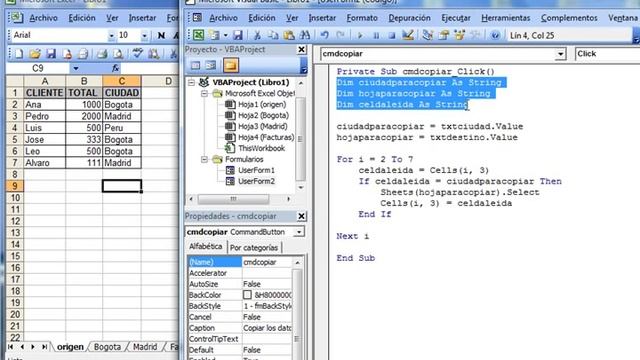Select UserForm1 in project tree
The width and height of the screenshot is (640, 360).
tap(256, 170)
